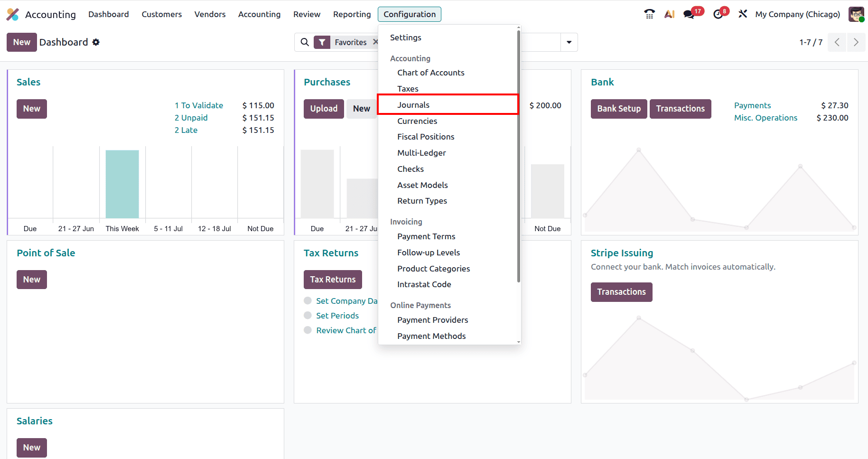This screenshot has height=459, width=868.
Task: Click Transactions in the Stripe Issuing card
Action: pyautogui.click(x=622, y=292)
